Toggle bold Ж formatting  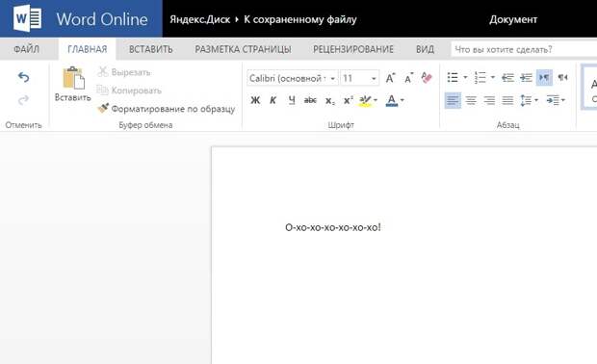[x=255, y=100]
